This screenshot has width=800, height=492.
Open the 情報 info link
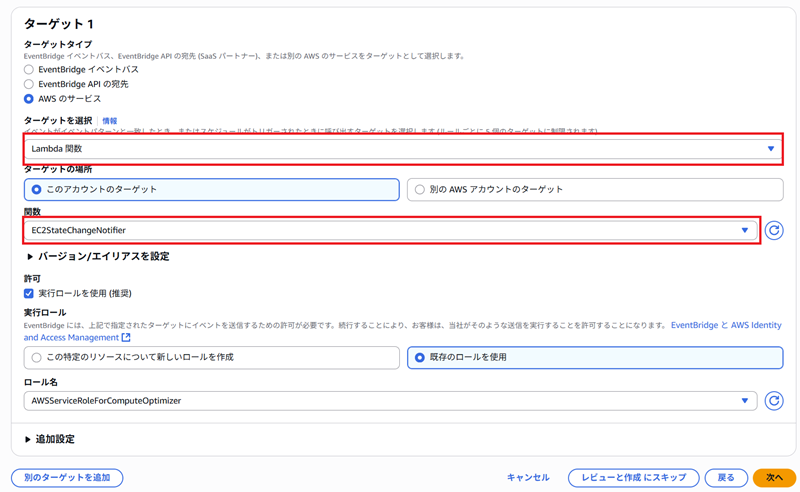(x=110, y=120)
